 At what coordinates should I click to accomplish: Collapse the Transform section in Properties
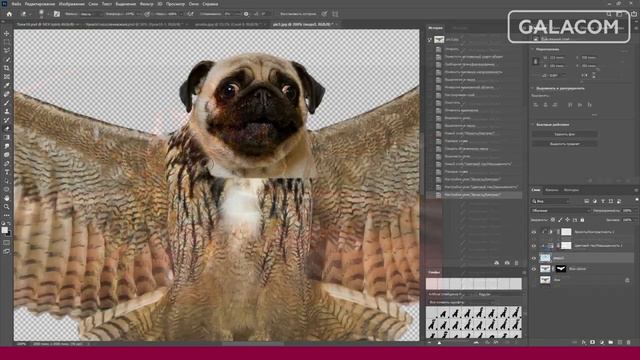[x=533, y=49]
